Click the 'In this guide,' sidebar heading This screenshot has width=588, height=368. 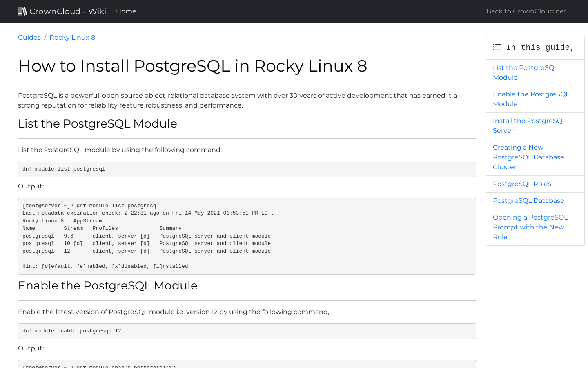point(540,47)
